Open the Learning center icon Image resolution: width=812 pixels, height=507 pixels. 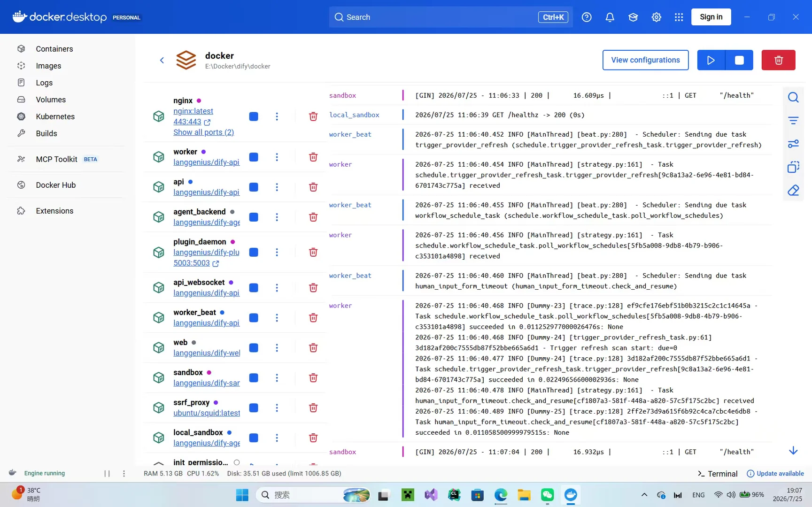pos(633,17)
